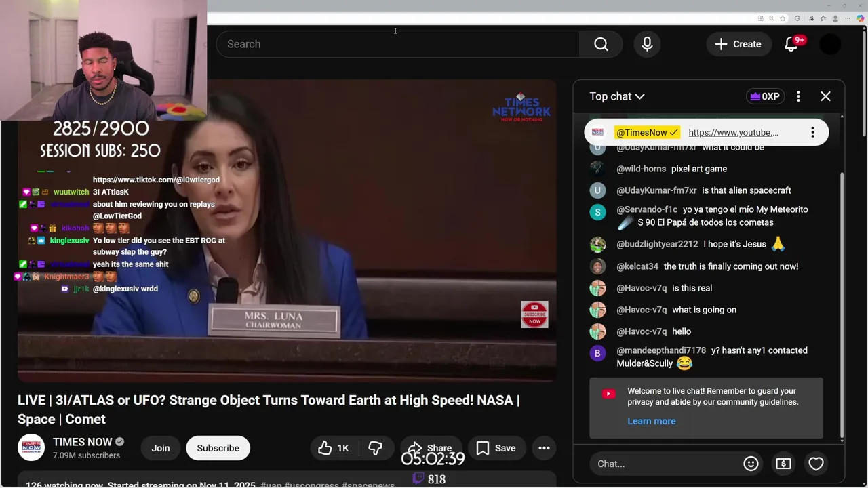Send a Super Chat dollar icon
The width and height of the screenshot is (868, 488).
click(783, 464)
